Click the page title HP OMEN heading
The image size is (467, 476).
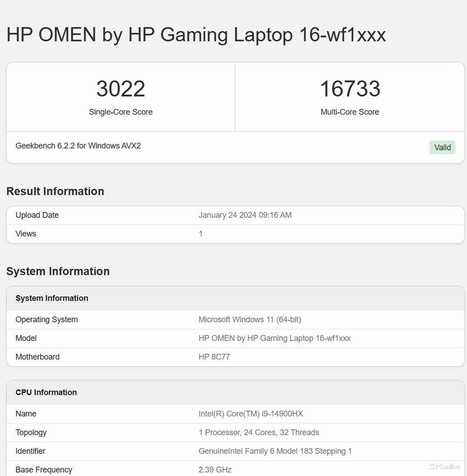coord(196,35)
